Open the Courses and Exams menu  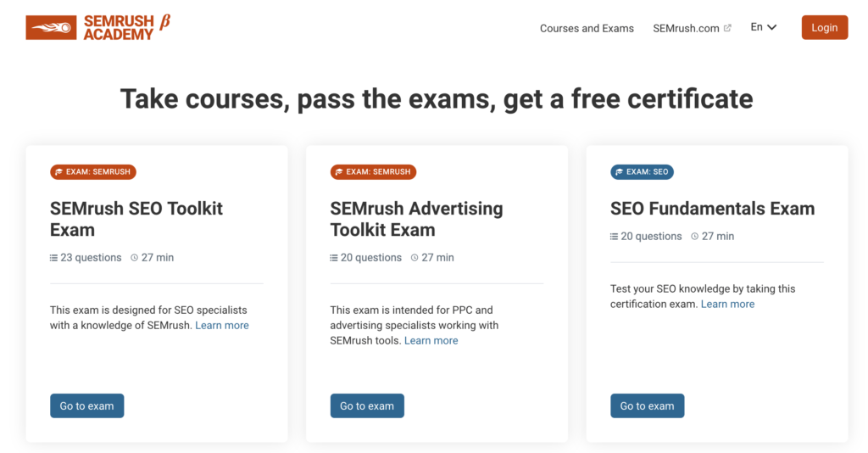tap(587, 28)
